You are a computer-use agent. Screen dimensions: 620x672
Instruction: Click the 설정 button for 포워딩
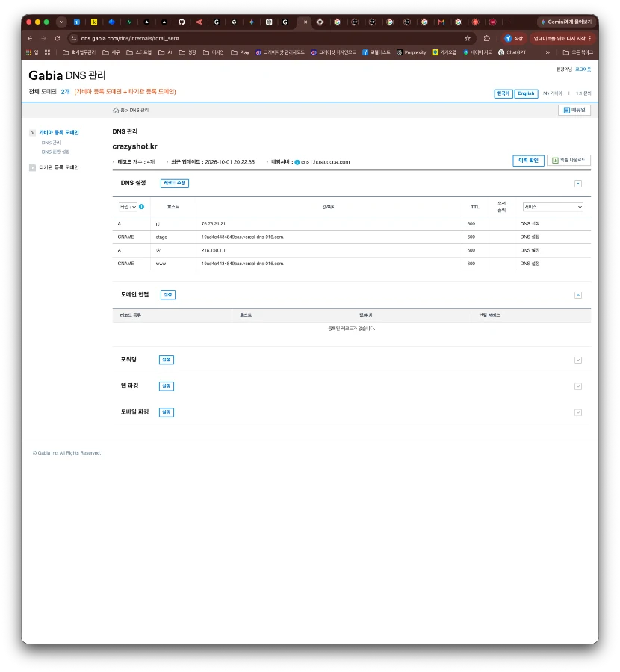tap(167, 360)
